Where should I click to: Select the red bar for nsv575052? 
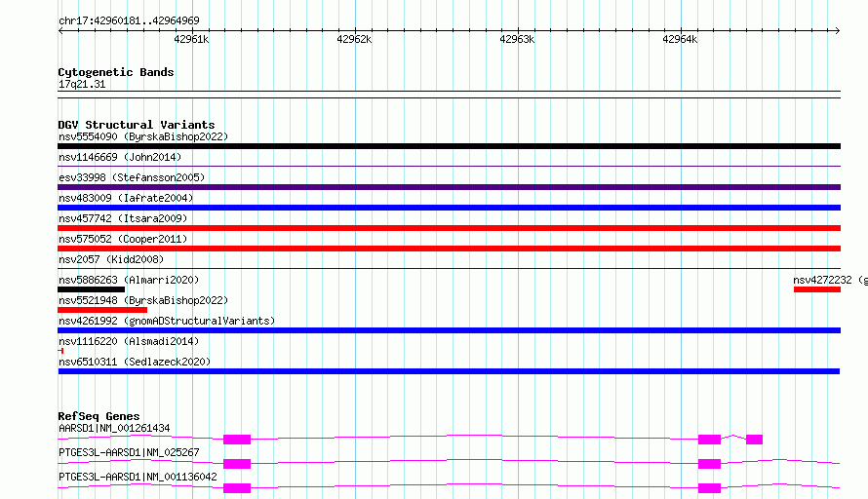(x=449, y=249)
